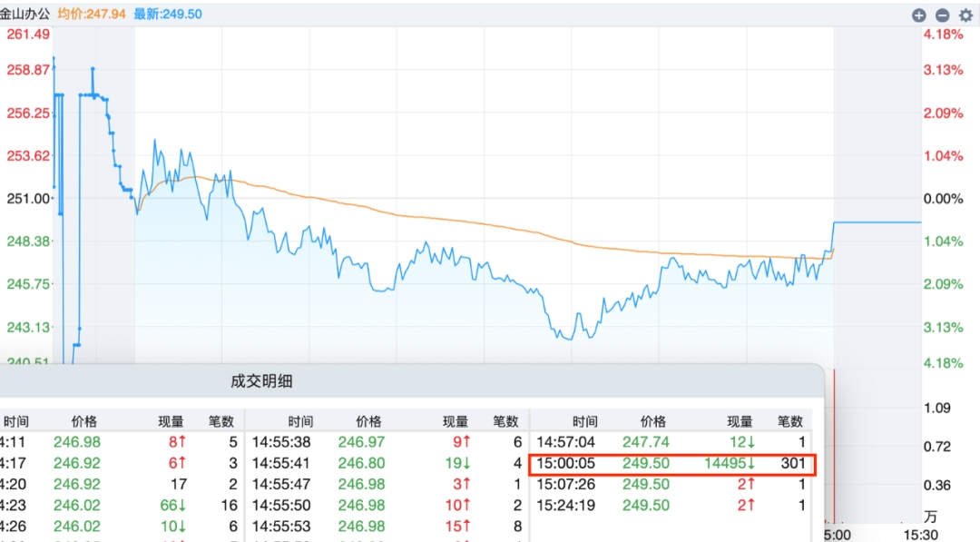Click the 最新 249.50 latest price label

pos(168,15)
